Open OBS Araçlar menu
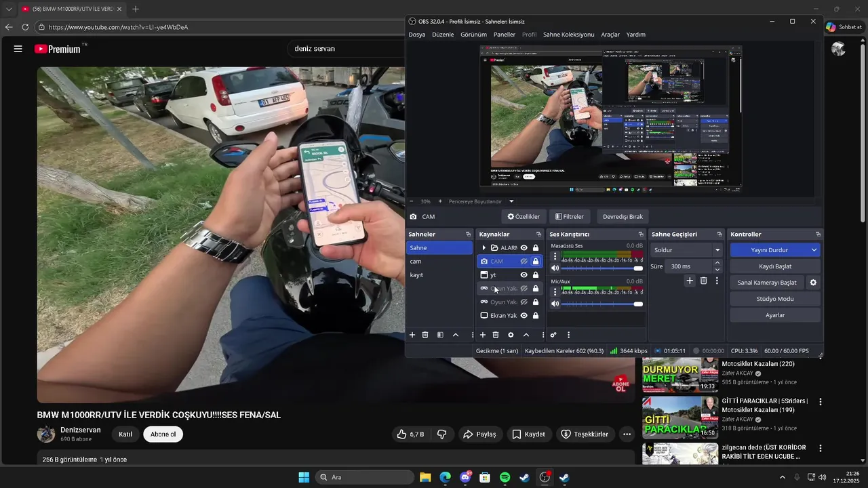 tap(610, 35)
